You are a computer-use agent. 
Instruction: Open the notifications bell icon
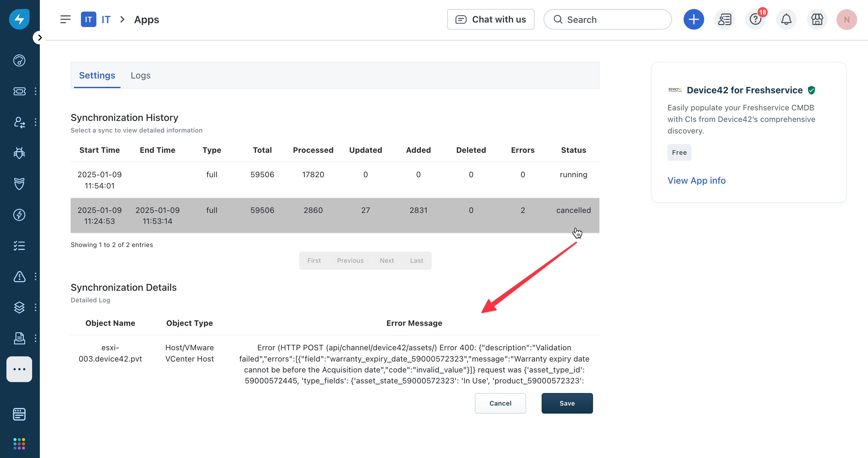pyautogui.click(x=786, y=20)
